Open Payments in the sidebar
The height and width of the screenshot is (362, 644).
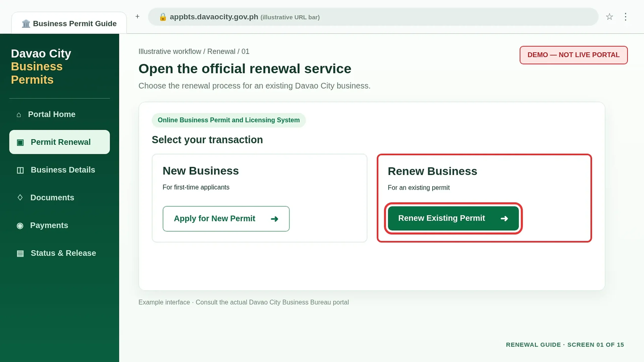(x=59, y=225)
